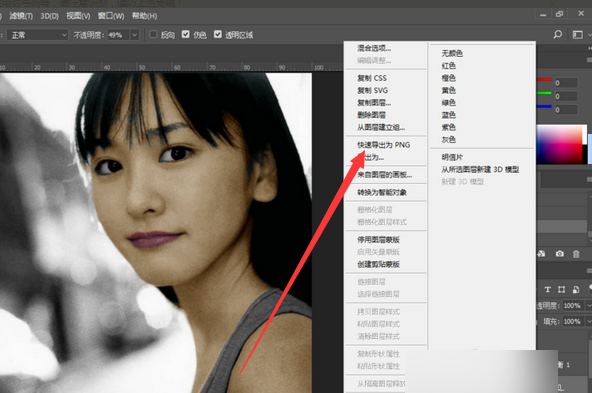
Task: Toggle the 反向 checkbox
Action: [x=153, y=34]
